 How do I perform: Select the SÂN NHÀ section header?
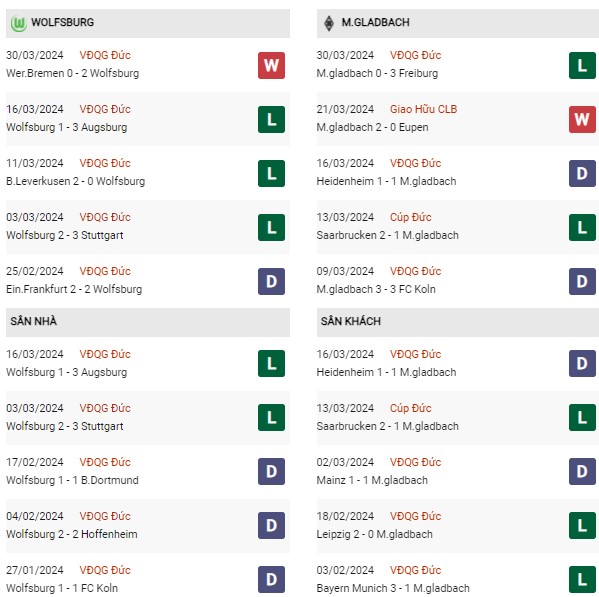point(148,322)
